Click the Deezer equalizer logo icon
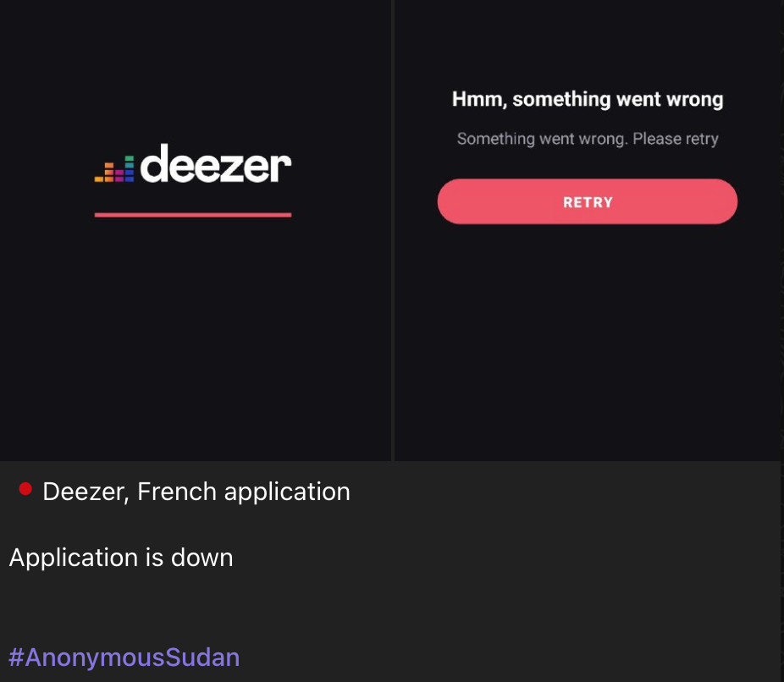 (x=114, y=169)
